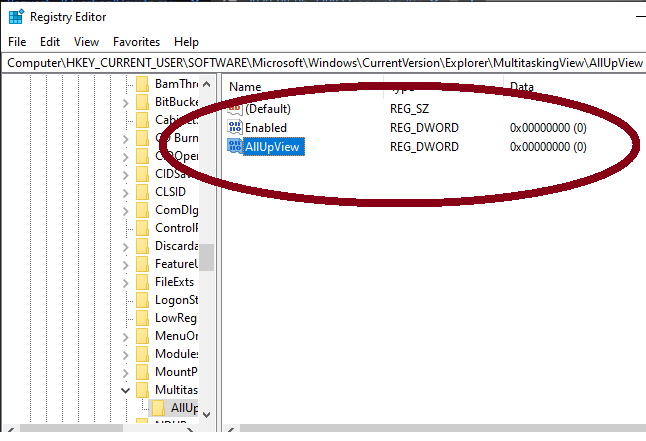Image resolution: width=646 pixels, height=441 pixels.
Task: Expand the CLSID tree node
Action: 126,193
